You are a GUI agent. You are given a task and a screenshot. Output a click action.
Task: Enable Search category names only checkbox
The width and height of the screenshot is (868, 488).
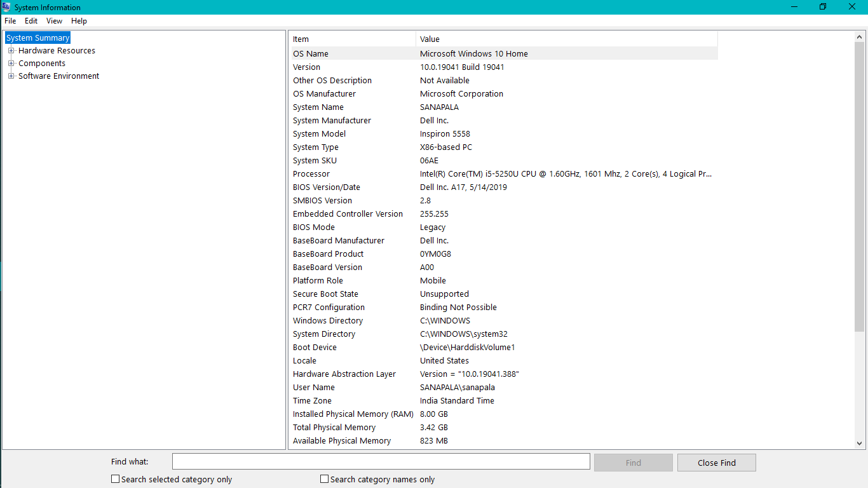click(x=324, y=479)
